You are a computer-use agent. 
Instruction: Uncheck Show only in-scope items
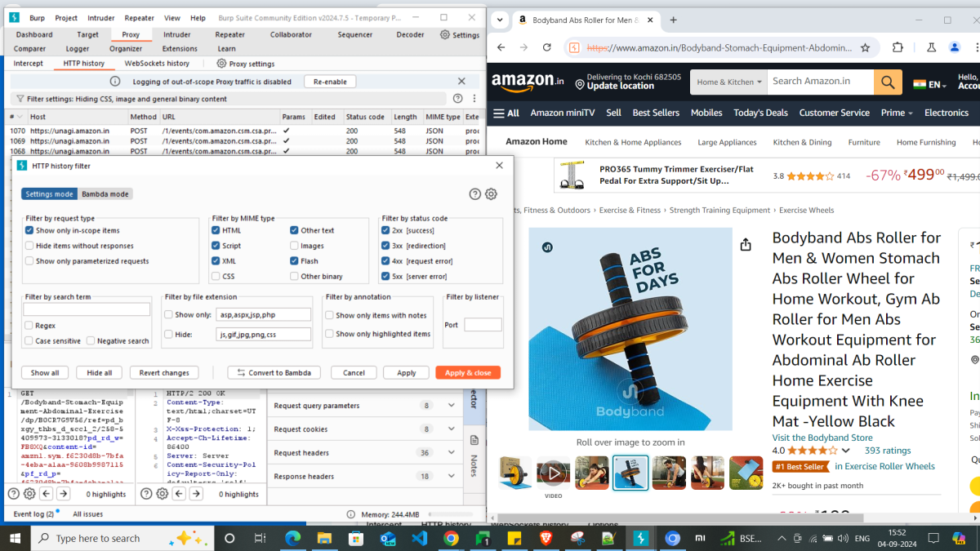[x=29, y=231]
